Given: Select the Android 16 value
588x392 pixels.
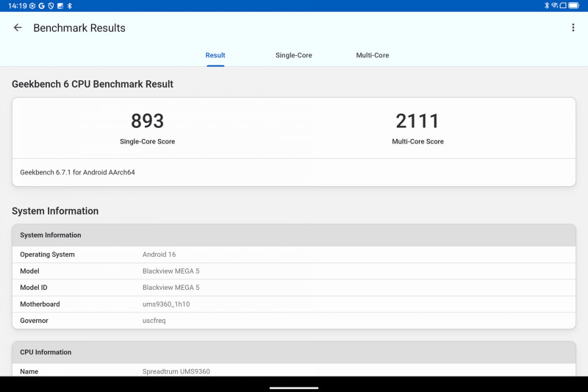Looking at the screenshot, I should pyautogui.click(x=159, y=254).
